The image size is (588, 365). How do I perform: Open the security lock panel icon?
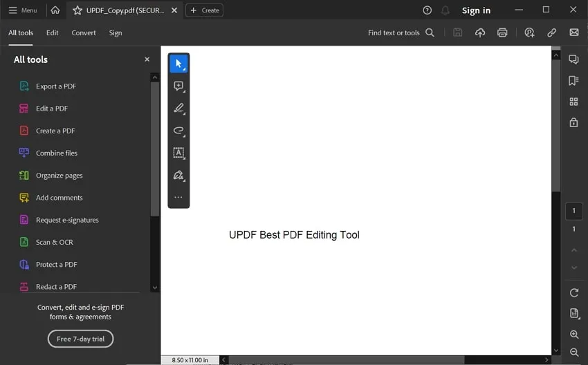[x=573, y=122]
